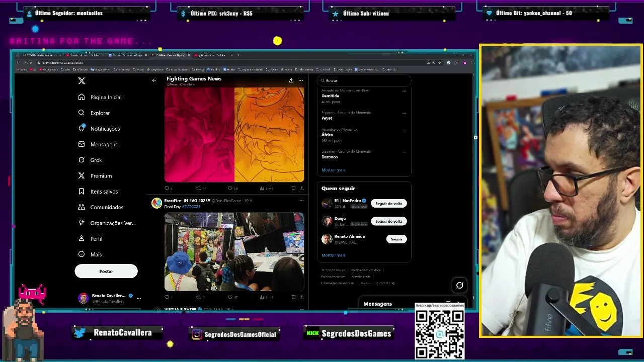Open Mensagens envelope icon in sidebar
The height and width of the screenshot is (362, 644).
pyautogui.click(x=82, y=144)
